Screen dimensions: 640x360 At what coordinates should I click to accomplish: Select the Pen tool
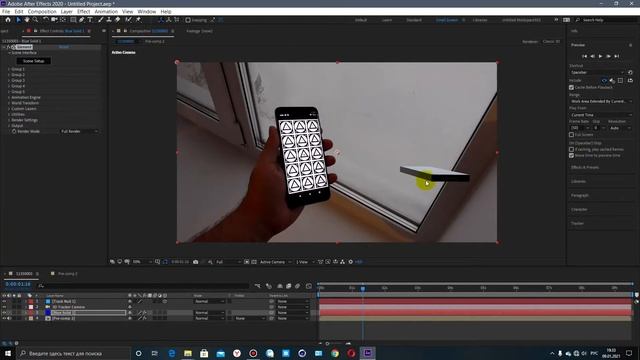tap(82, 20)
